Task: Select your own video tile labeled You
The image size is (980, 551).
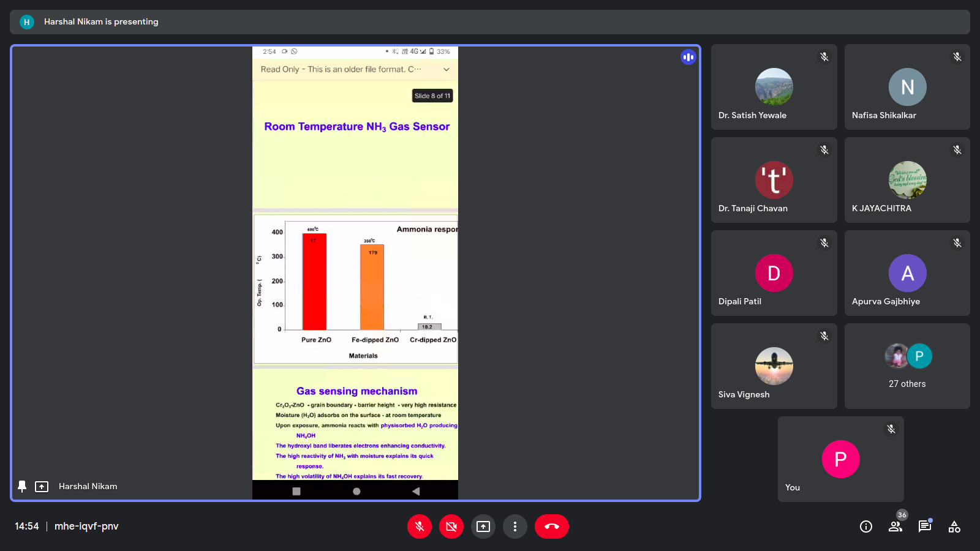Action: tap(841, 459)
